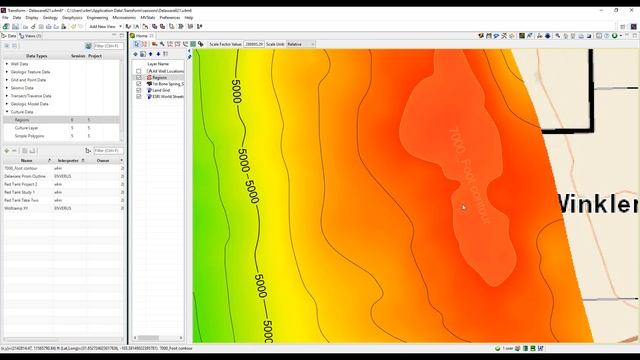Sort by the Interpreter column header
Screen dimensions: 640x360
(68, 160)
